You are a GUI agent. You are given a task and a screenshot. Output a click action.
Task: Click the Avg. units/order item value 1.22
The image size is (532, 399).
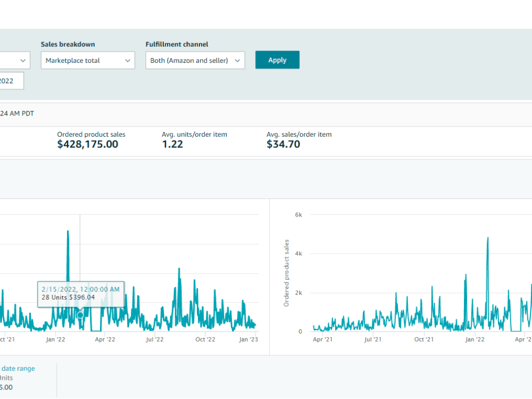[x=172, y=144]
